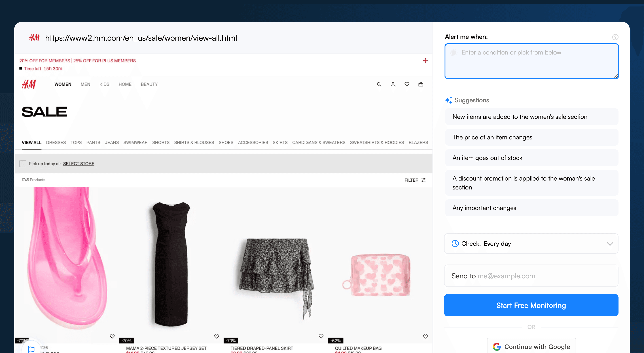Pick the discount promotion suggestion
Screen dimensions: 644x353
[531, 183]
